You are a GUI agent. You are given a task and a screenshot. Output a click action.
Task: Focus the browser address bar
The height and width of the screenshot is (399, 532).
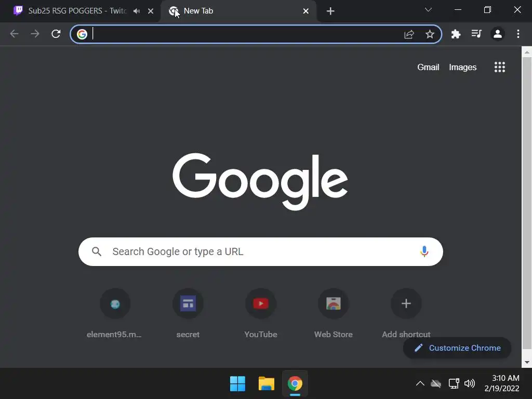(256, 34)
